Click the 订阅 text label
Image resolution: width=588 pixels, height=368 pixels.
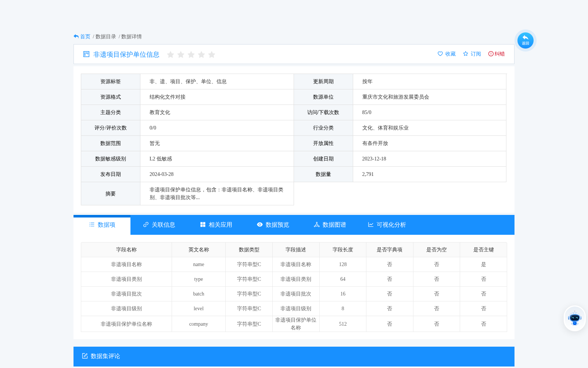pyautogui.click(x=476, y=54)
